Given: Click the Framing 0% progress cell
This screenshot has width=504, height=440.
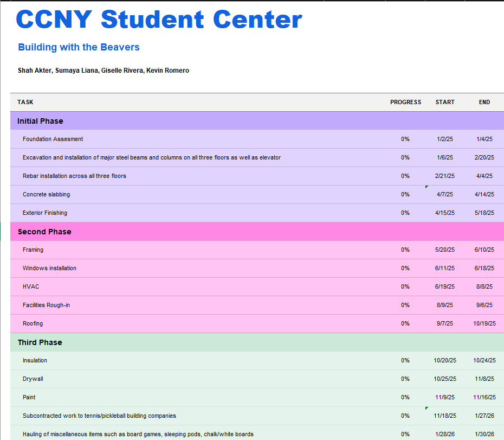Looking at the screenshot, I should (405, 250).
